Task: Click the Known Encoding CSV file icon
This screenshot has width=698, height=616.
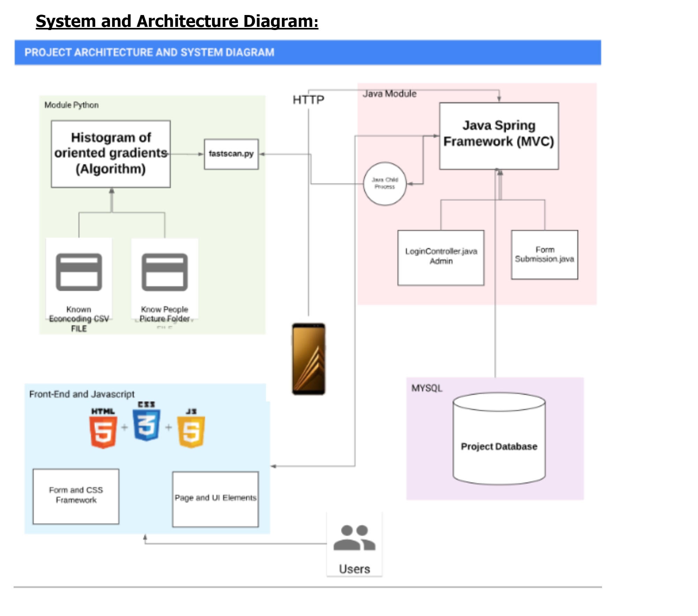Action: [79, 272]
